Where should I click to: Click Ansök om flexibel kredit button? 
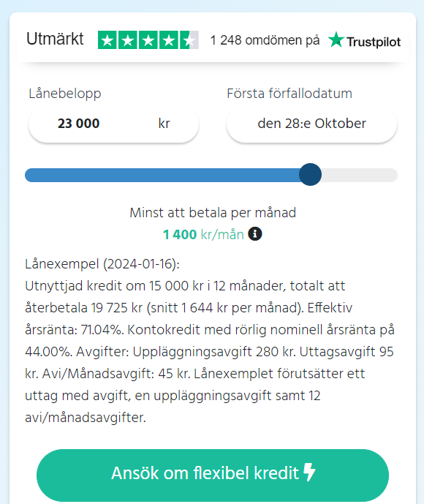(x=213, y=475)
